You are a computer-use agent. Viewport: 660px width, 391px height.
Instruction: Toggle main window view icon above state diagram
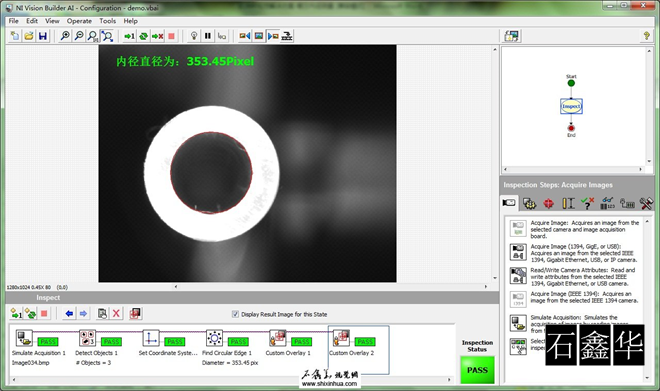click(512, 36)
